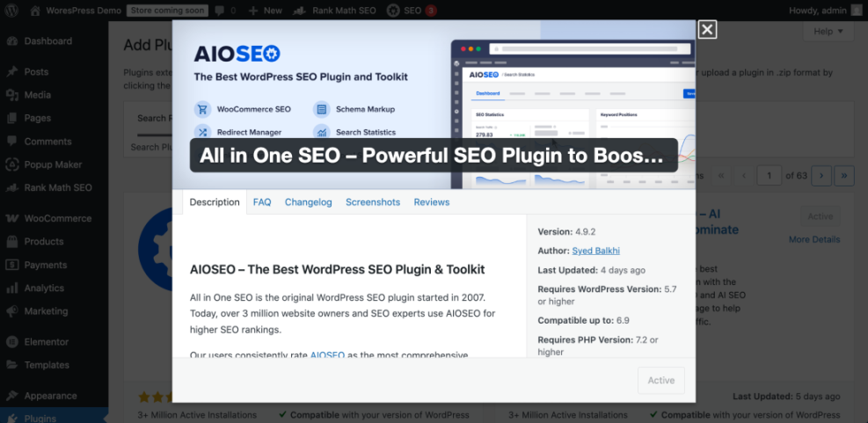Viewport: 868px width, 423px height.
Task: Expand the Help dropdown
Action: (828, 32)
